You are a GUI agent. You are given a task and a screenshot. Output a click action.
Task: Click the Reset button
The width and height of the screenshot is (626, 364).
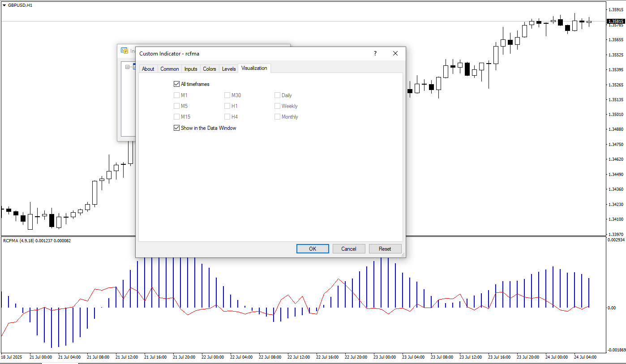coord(385,249)
